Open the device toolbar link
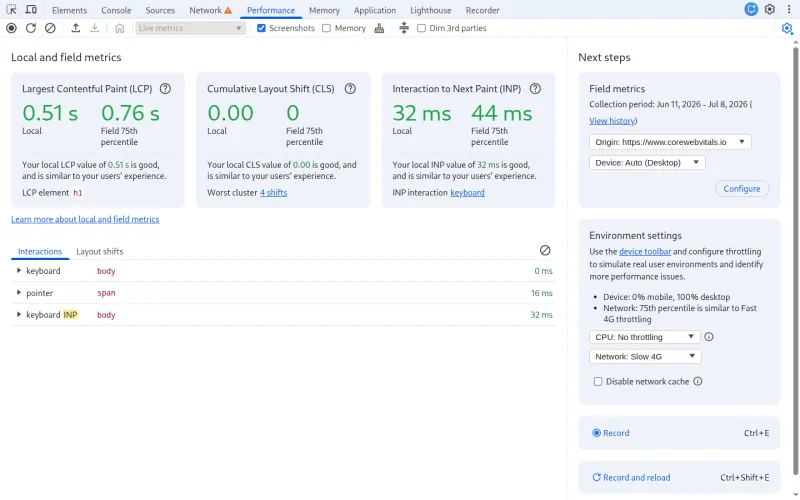 pos(645,252)
